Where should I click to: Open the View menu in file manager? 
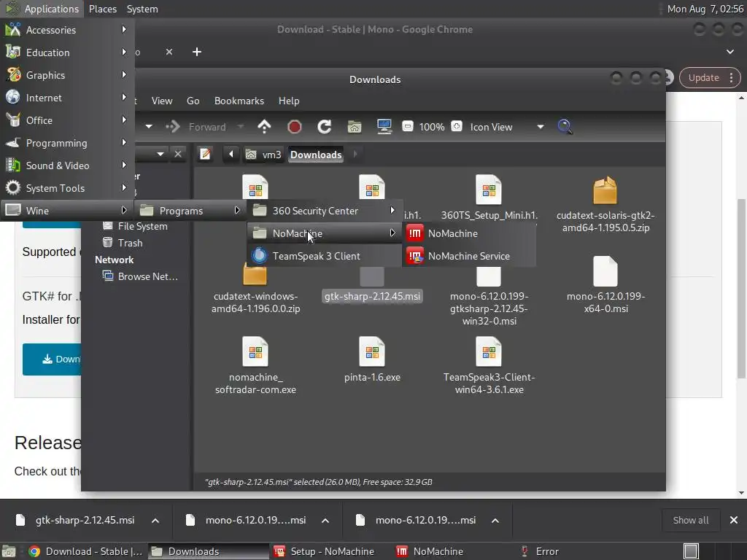(162, 101)
